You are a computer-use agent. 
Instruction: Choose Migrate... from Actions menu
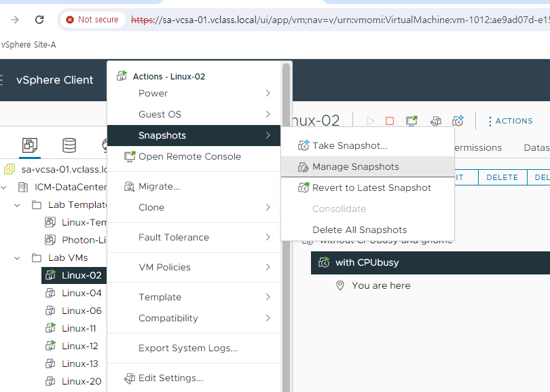pos(194,186)
